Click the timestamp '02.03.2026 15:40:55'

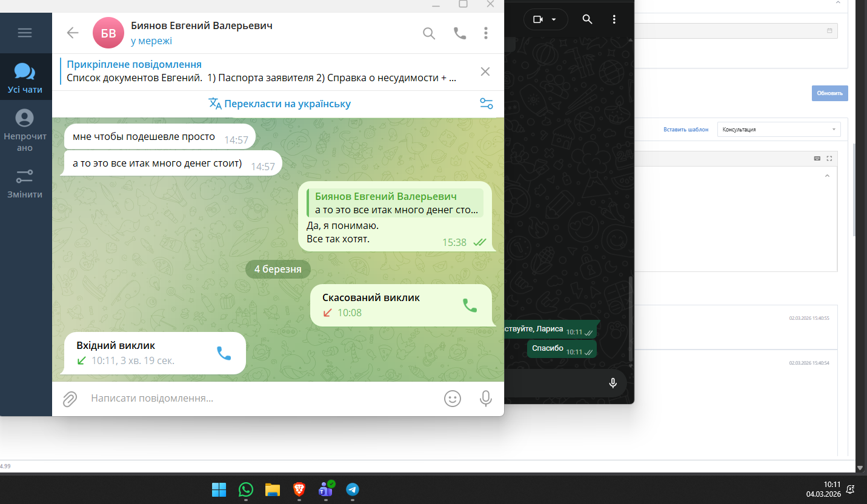[x=809, y=318]
